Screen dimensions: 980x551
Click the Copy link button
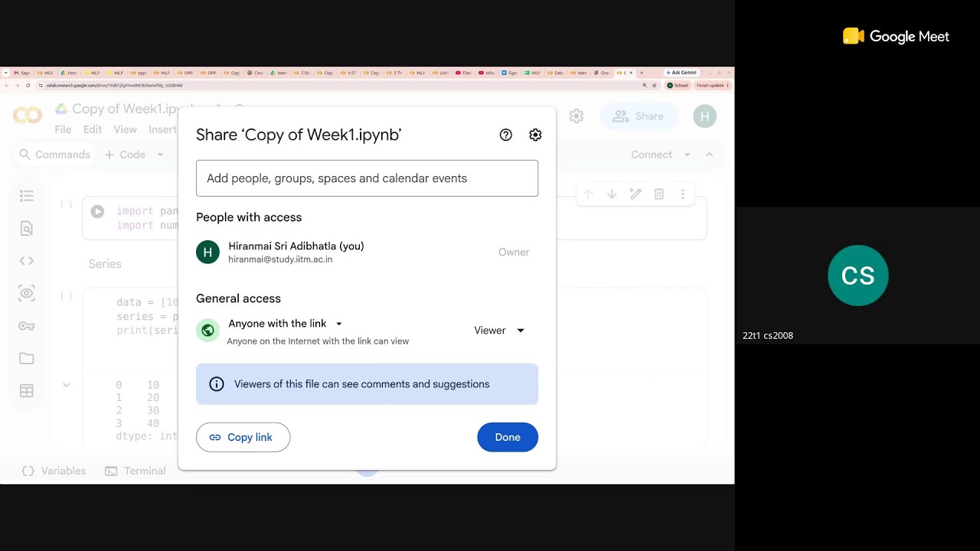pyautogui.click(x=243, y=437)
